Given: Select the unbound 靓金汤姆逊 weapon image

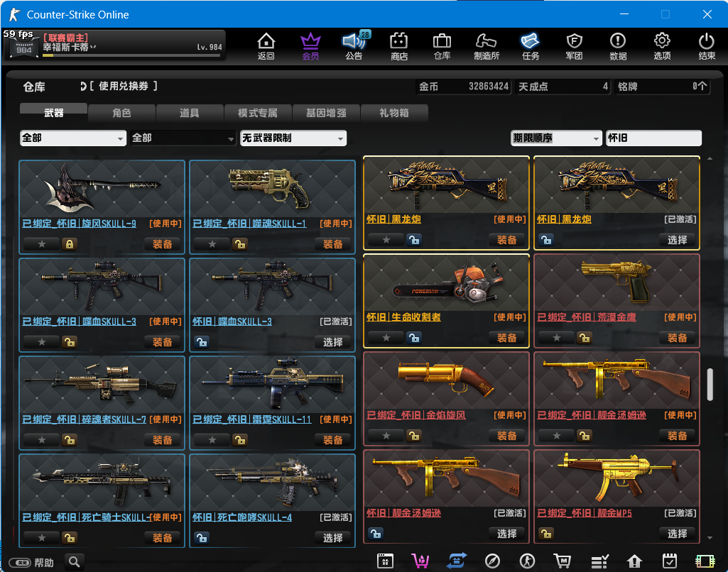Looking at the screenshot, I should [446, 479].
